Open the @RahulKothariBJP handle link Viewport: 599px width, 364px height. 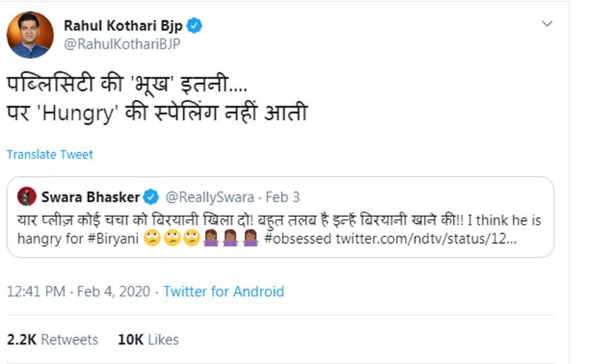(x=121, y=44)
